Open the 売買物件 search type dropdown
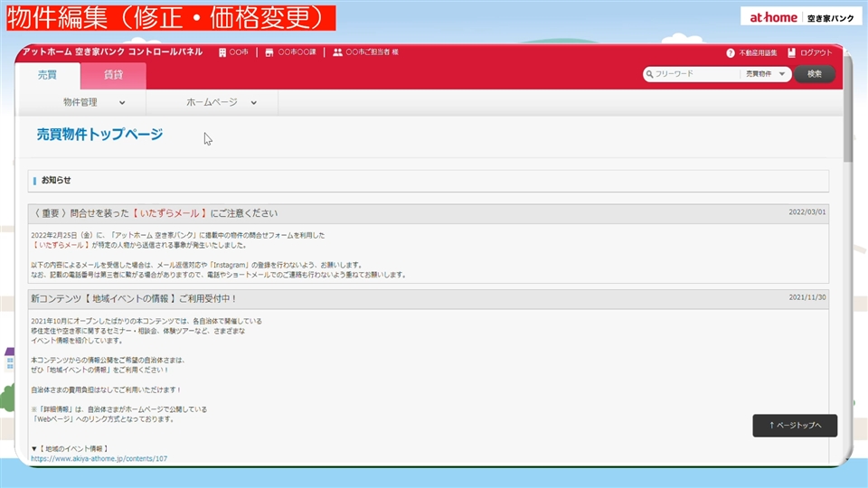Viewport: 868px width, 488px height. point(765,74)
